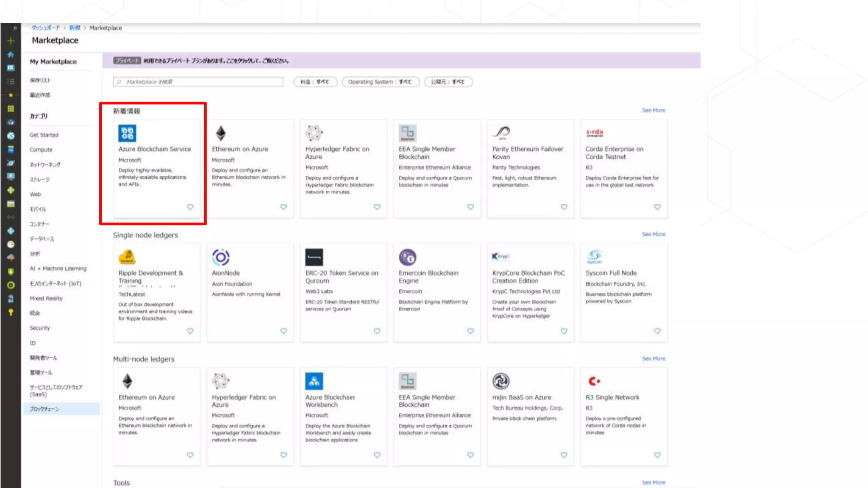Click the Hyperledger Fabric on Azure icon
The width and height of the screenshot is (868, 488).
314,133
